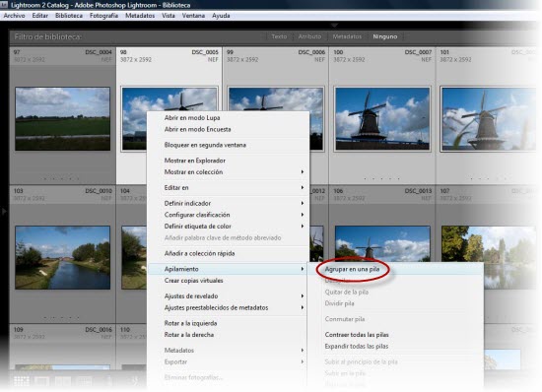Choose Contraer todas las pilas
Screen dimensions: 542x392
click(x=357, y=335)
